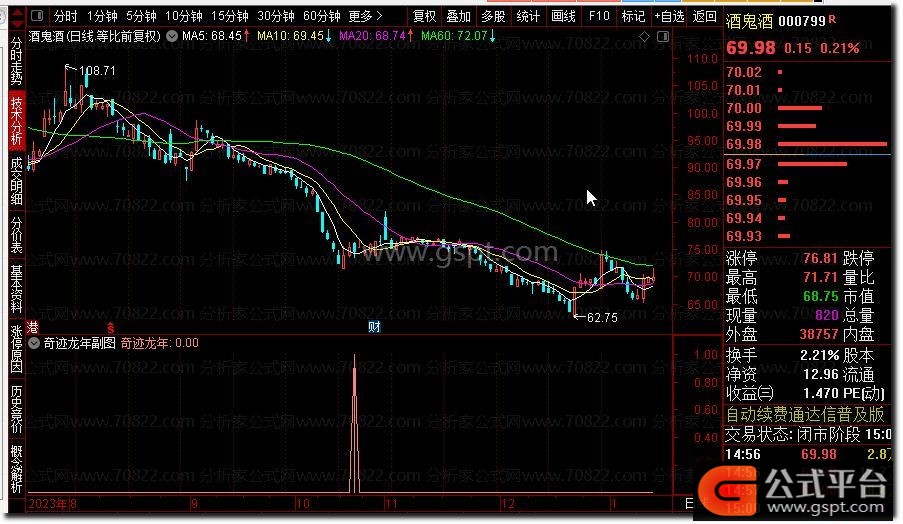
Task: Click the 最高 value 71.71
Action: 820,278
